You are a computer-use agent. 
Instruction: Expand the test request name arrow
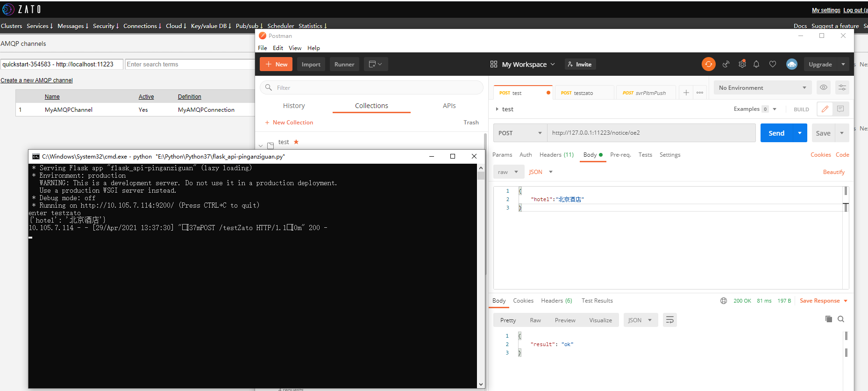[x=497, y=109]
